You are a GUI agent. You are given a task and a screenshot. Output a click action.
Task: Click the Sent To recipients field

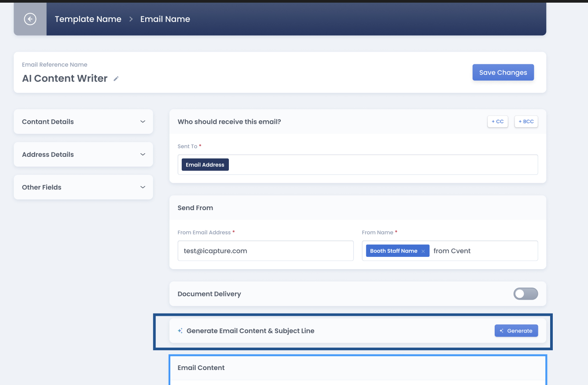(379, 165)
